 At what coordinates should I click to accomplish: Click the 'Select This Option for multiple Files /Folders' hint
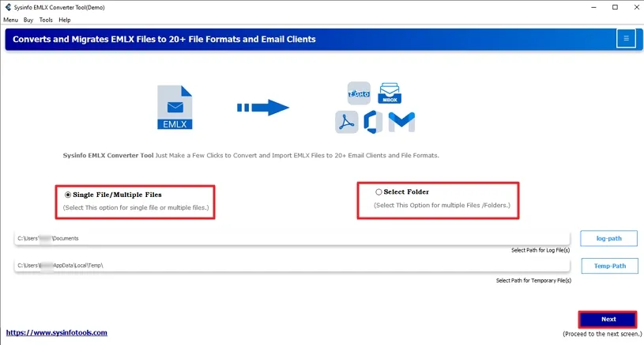pyautogui.click(x=442, y=205)
